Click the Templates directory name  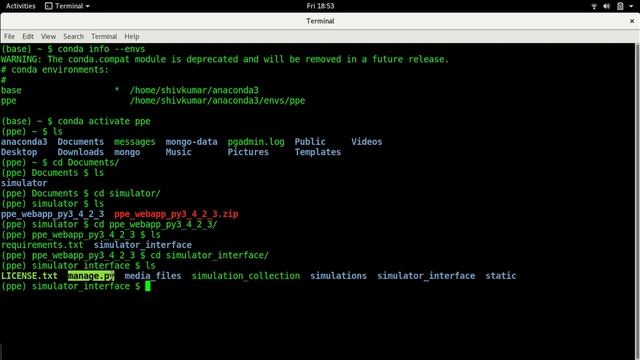[x=318, y=152]
